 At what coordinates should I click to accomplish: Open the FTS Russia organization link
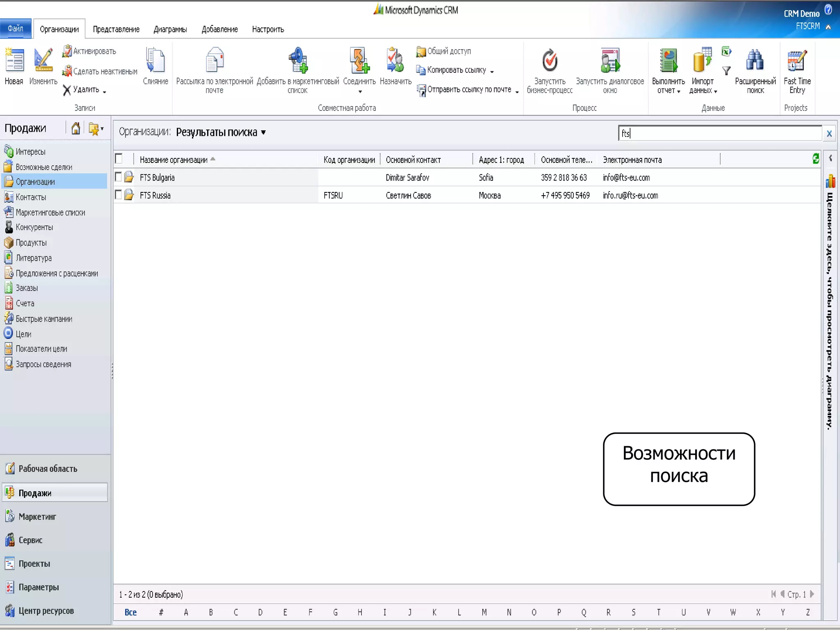click(155, 196)
